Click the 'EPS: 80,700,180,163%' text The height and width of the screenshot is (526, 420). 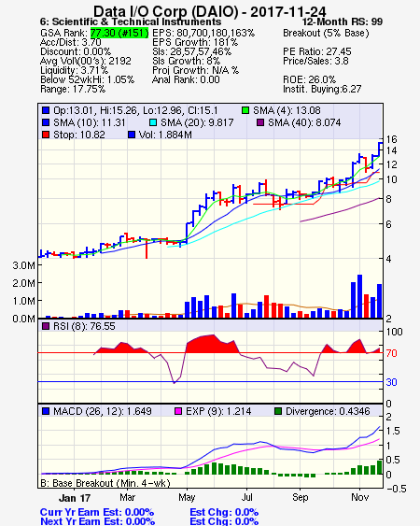tap(203, 33)
